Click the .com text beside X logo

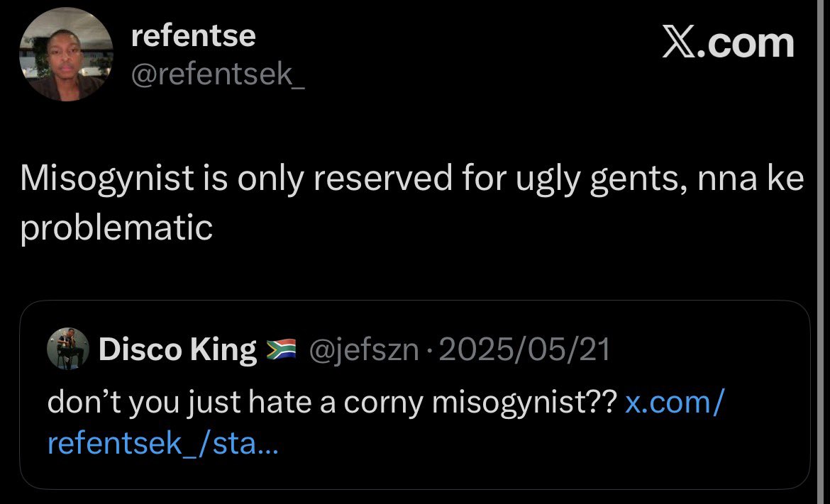[x=745, y=43]
